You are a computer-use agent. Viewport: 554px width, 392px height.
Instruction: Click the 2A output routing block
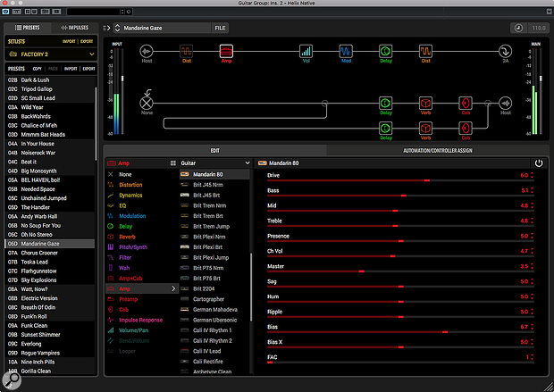505,52
